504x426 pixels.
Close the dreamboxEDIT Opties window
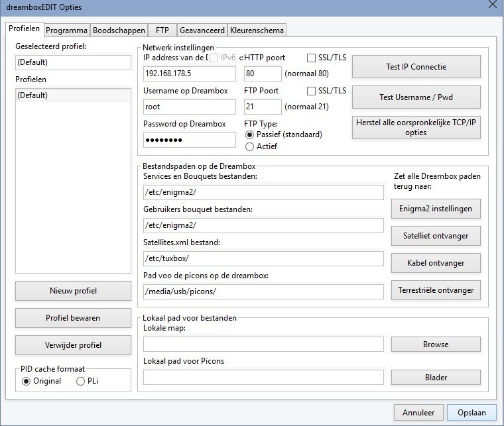click(493, 5)
